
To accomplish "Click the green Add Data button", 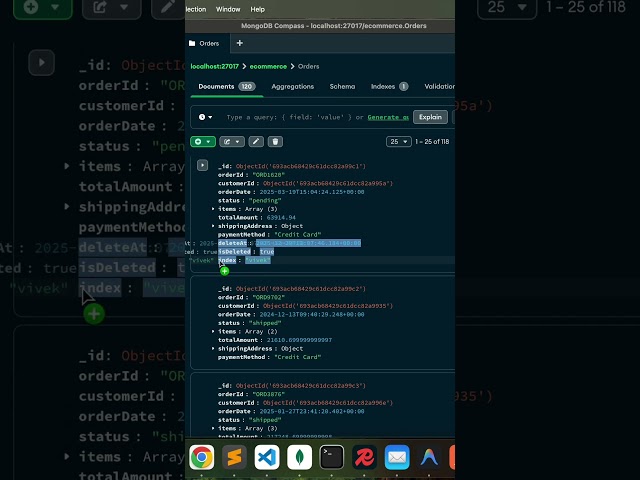I will point(203,142).
